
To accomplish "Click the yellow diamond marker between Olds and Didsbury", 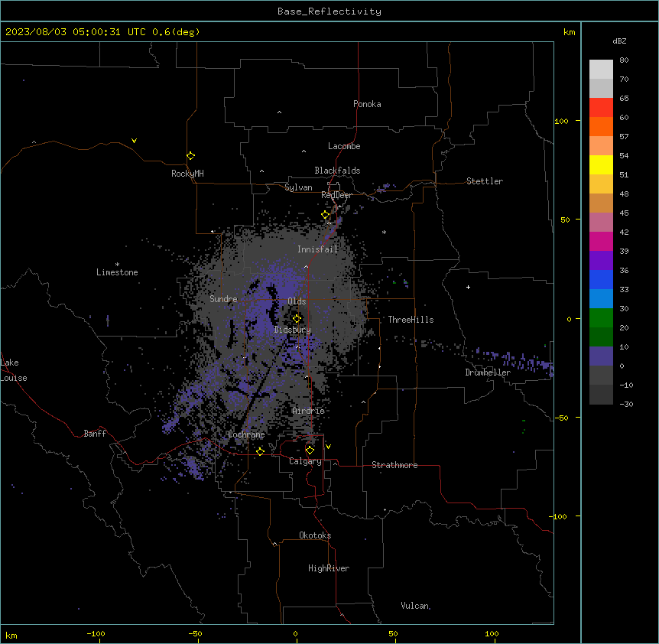I will (297, 319).
